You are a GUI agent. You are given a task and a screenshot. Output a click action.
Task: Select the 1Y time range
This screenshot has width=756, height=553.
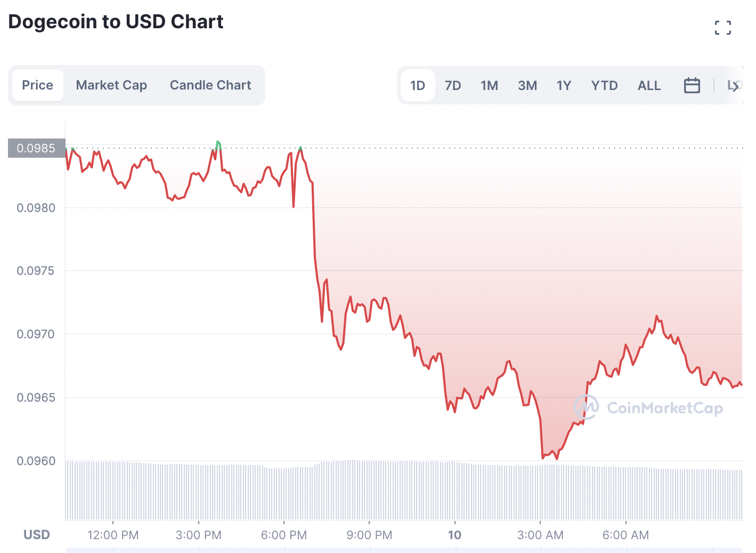[564, 85]
